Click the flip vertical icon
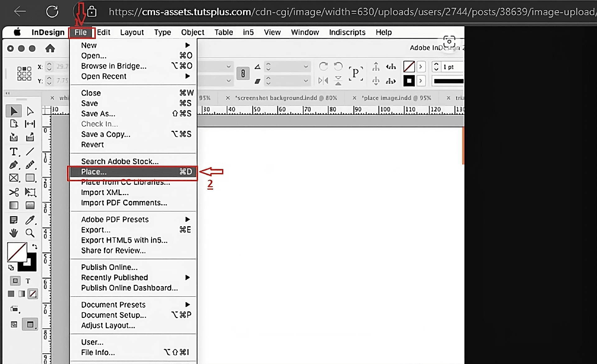 (x=338, y=81)
